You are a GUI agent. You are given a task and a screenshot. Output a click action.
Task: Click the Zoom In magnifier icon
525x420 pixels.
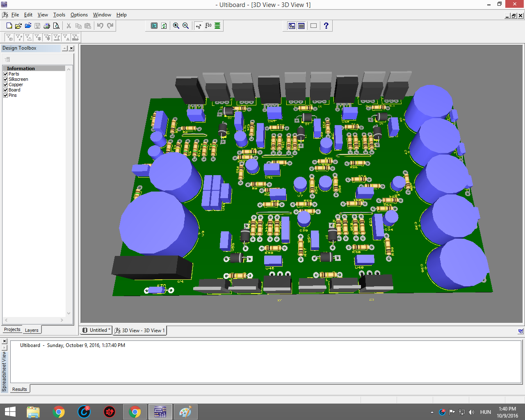tap(176, 26)
